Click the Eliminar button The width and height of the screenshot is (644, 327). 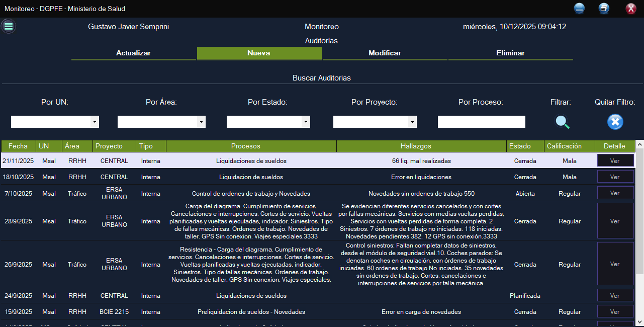(510, 53)
